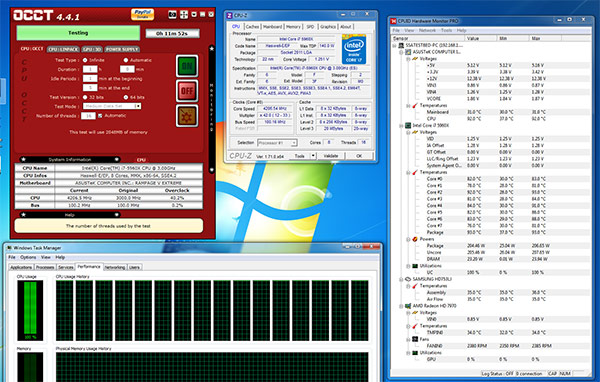Open the CPU-Z processor Selection dropdown
This screenshot has height=382, width=600.
click(277, 143)
